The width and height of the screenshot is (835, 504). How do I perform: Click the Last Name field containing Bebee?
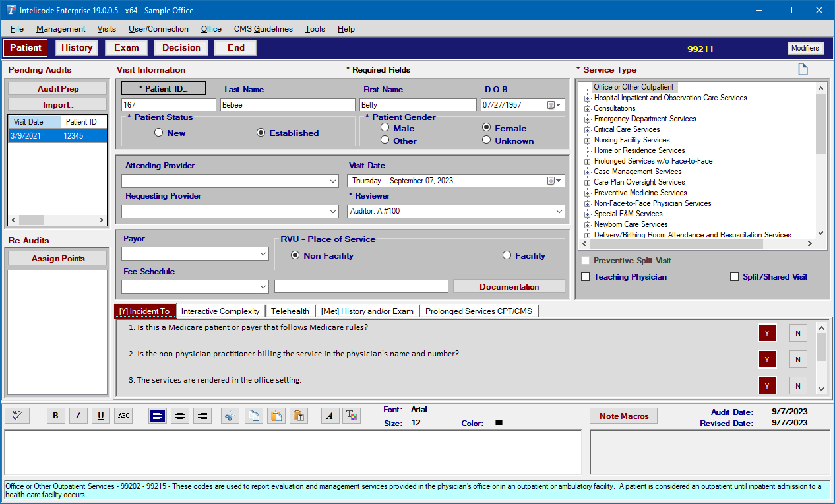pyautogui.click(x=288, y=105)
